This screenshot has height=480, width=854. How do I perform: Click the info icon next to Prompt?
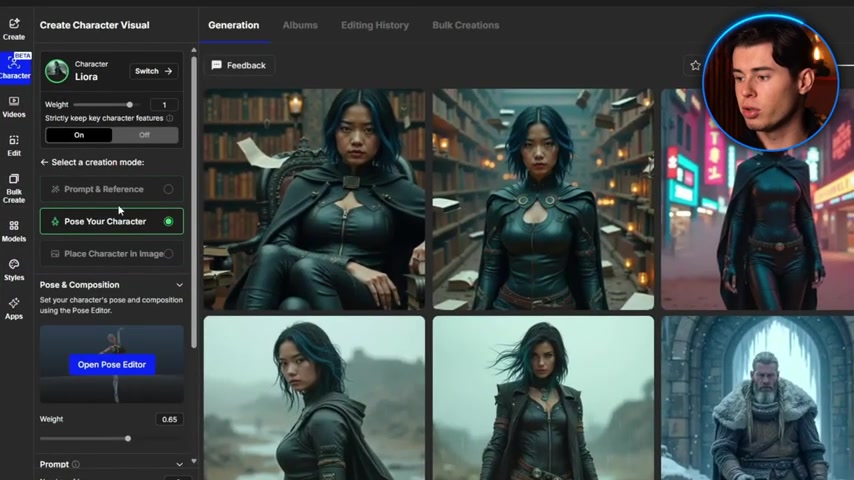coord(76,464)
